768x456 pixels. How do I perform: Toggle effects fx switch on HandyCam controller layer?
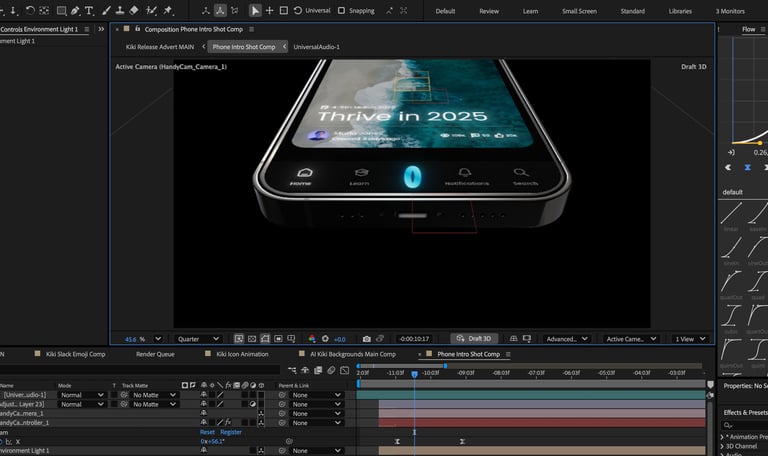(x=228, y=423)
